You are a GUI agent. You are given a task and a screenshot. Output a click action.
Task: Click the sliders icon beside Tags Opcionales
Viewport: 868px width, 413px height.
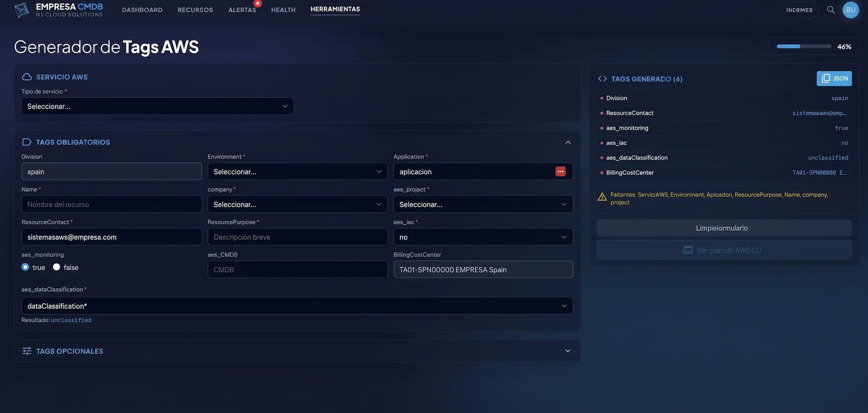coord(27,351)
